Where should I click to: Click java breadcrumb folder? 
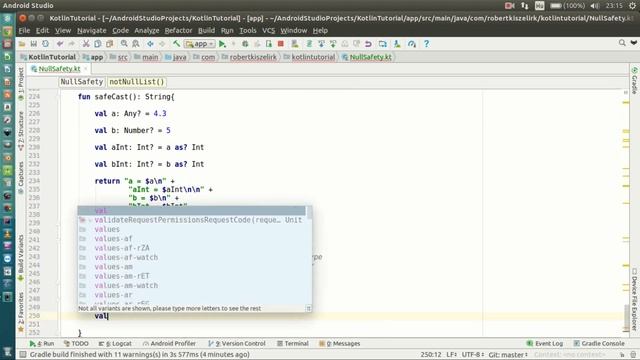coord(176,57)
